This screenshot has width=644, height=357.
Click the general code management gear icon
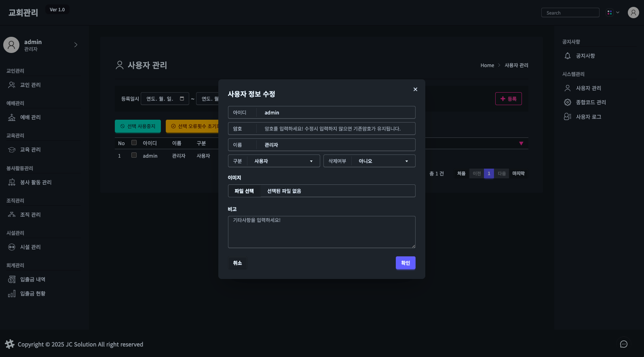(568, 102)
